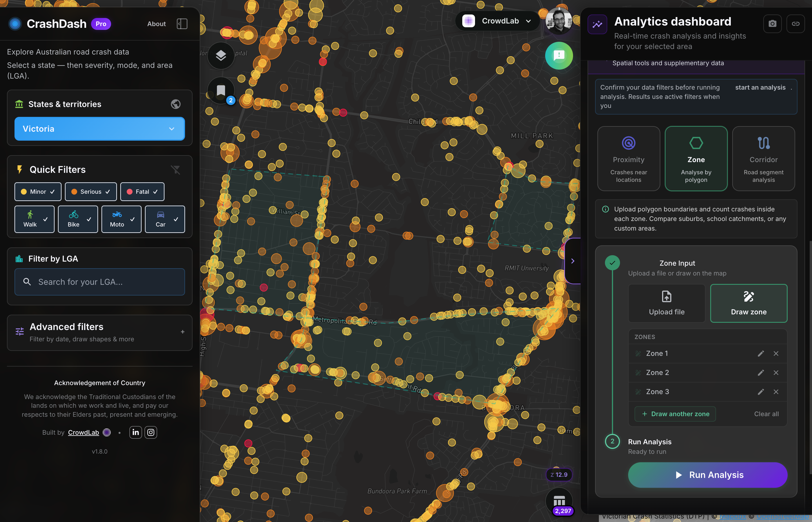Click Clear all zones

pyautogui.click(x=766, y=414)
